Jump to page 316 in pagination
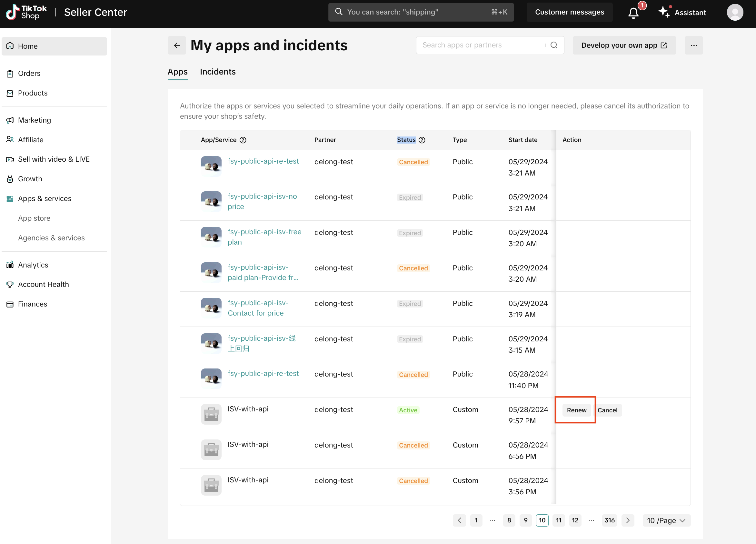Viewport: 756px width, 544px height. tap(609, 520)
